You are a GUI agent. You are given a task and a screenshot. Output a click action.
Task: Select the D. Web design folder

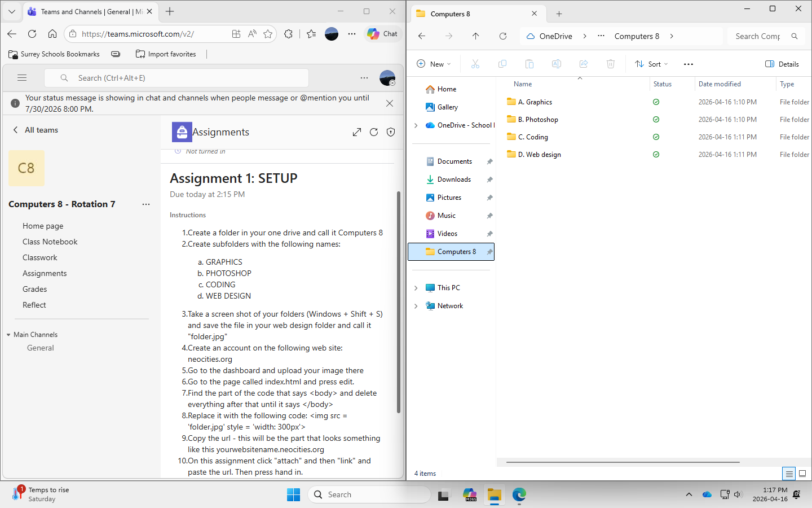coord(539,155)
